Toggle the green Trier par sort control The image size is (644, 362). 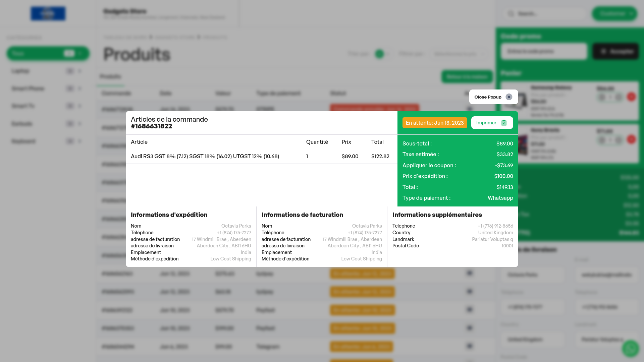pos(380,54)
